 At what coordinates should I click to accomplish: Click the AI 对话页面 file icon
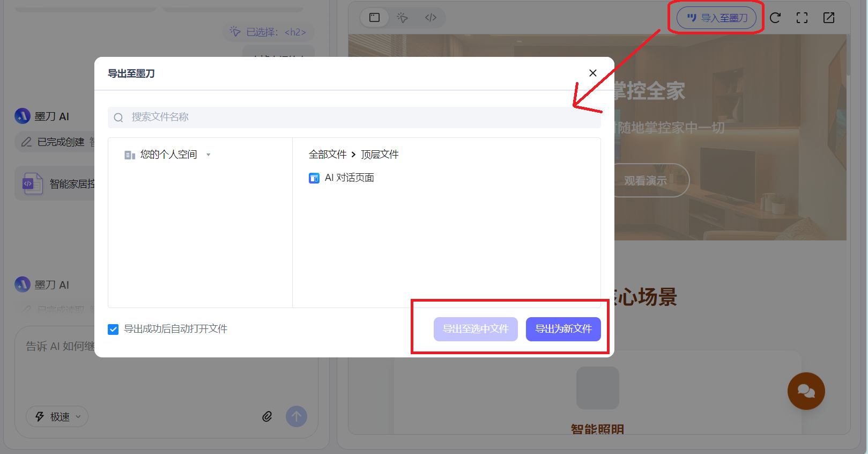tap(314, 178)
